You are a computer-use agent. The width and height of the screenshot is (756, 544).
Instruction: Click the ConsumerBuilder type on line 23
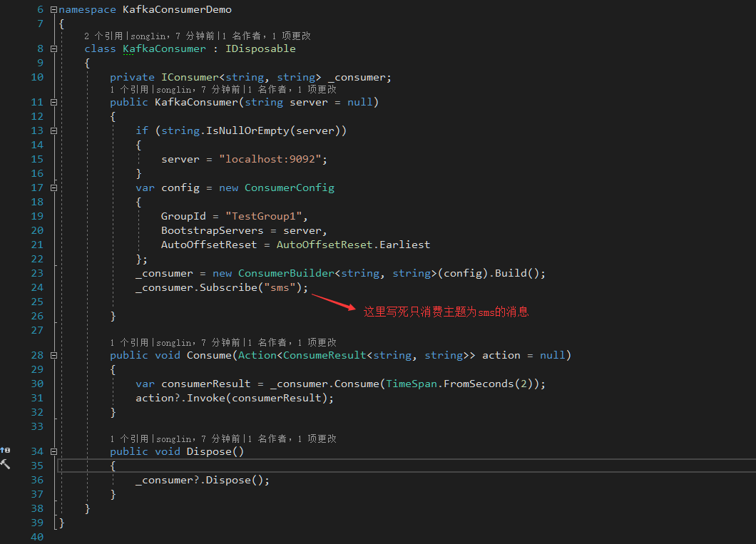pyautogui.click(x=286, y=273)
